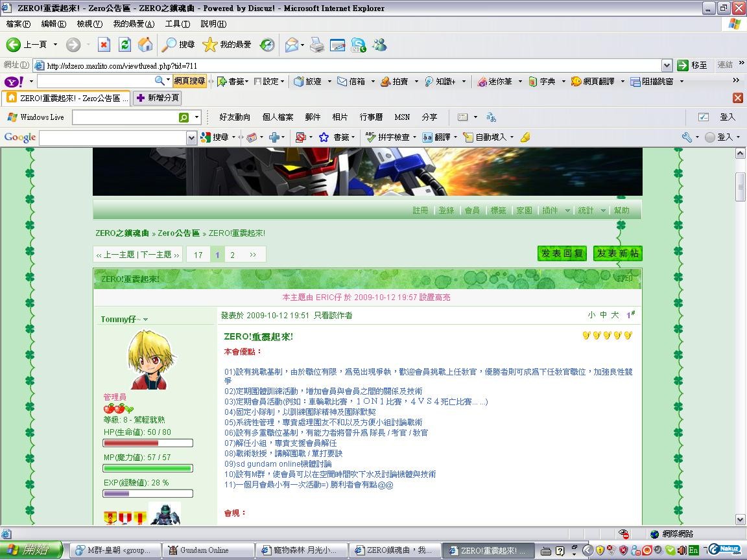The width and height of the screenshot is (747, 560).
Task: Go to the browser Home page icon
Action: point(145,45)
